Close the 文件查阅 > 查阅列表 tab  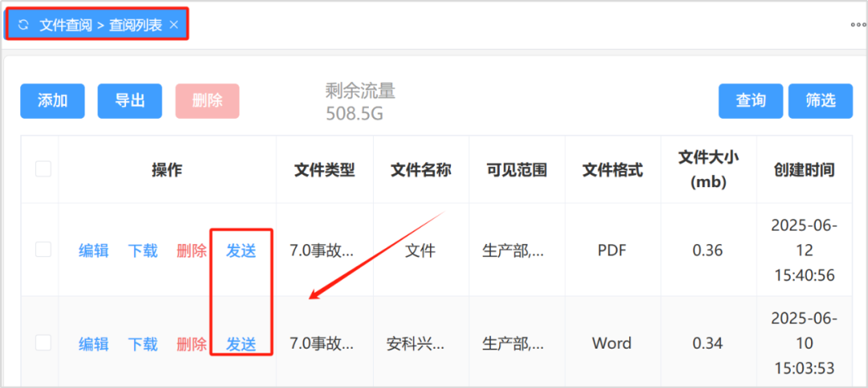(174, 25)
